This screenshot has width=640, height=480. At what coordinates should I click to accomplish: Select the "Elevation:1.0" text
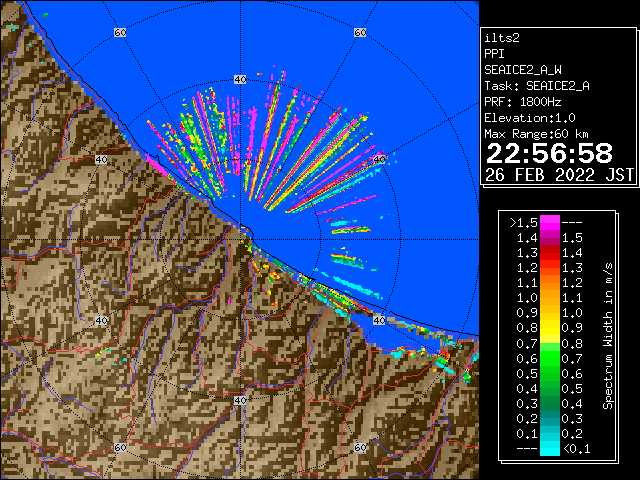tap(530, 118)
